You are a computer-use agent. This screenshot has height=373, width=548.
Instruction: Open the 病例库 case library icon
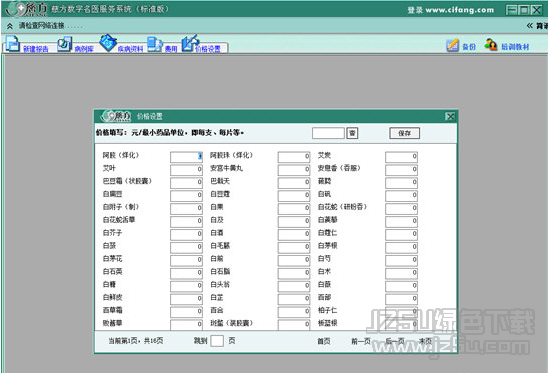click(64, 44)
